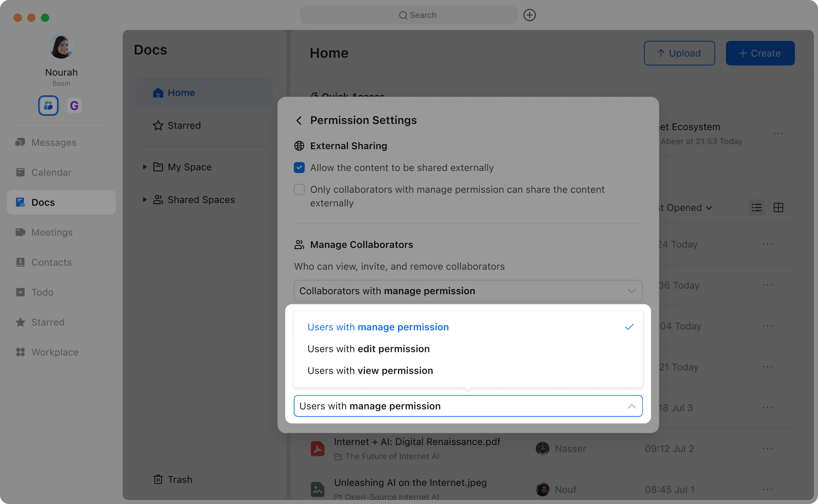
Task: Click the Upload button
Action: click(x=679, y=53)
